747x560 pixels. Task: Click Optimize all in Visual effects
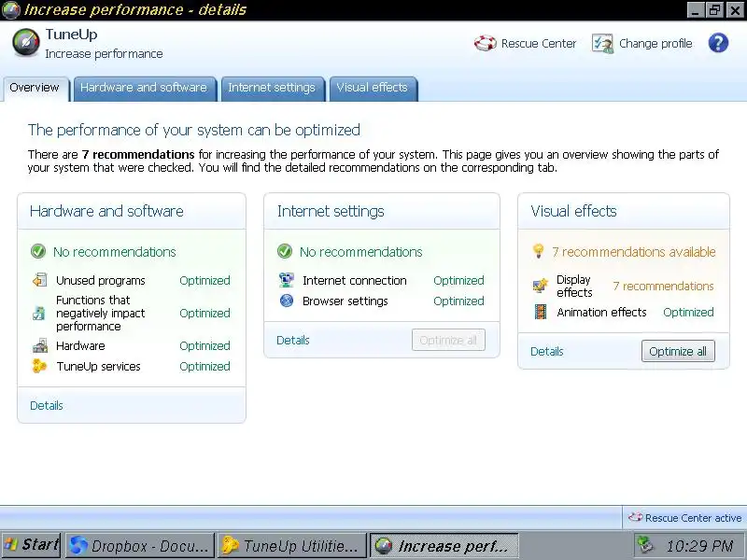tap(678, 352)
